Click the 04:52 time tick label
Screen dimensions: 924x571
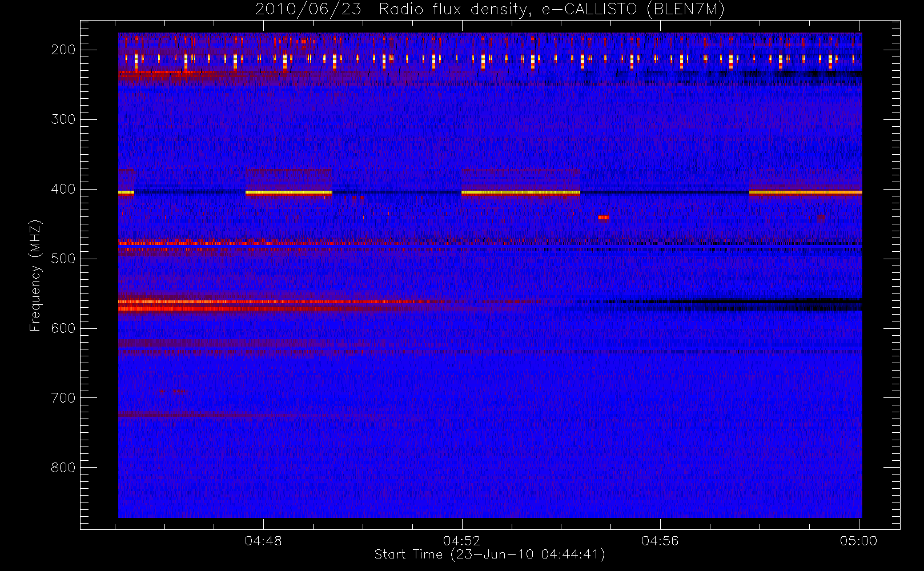pos(461,541)
